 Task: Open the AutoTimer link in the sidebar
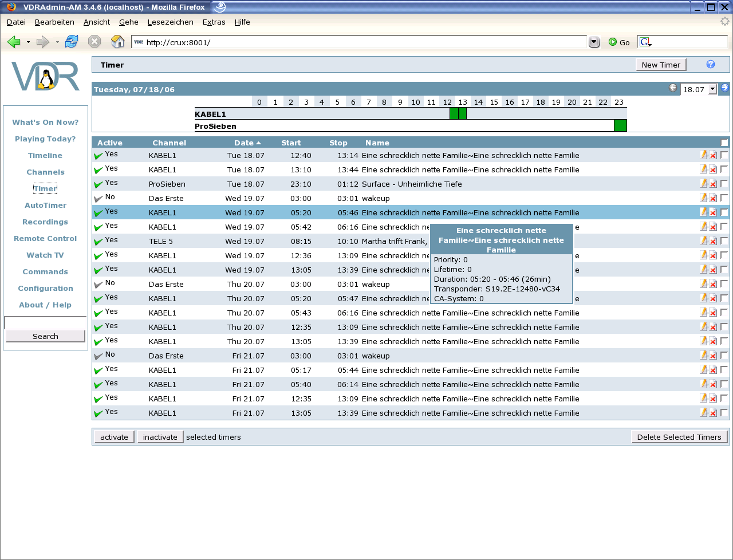pos(45,205)
